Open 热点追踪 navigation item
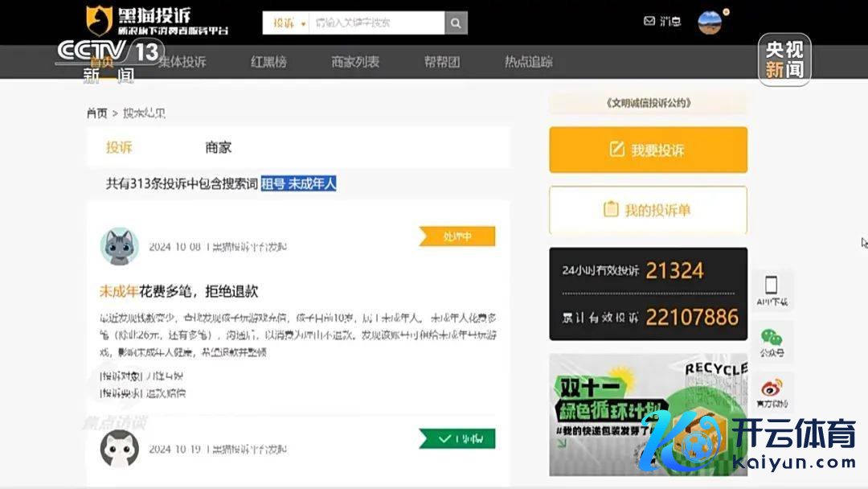The width and height of the screenshot is (868, 489). (x=528, y=62)
